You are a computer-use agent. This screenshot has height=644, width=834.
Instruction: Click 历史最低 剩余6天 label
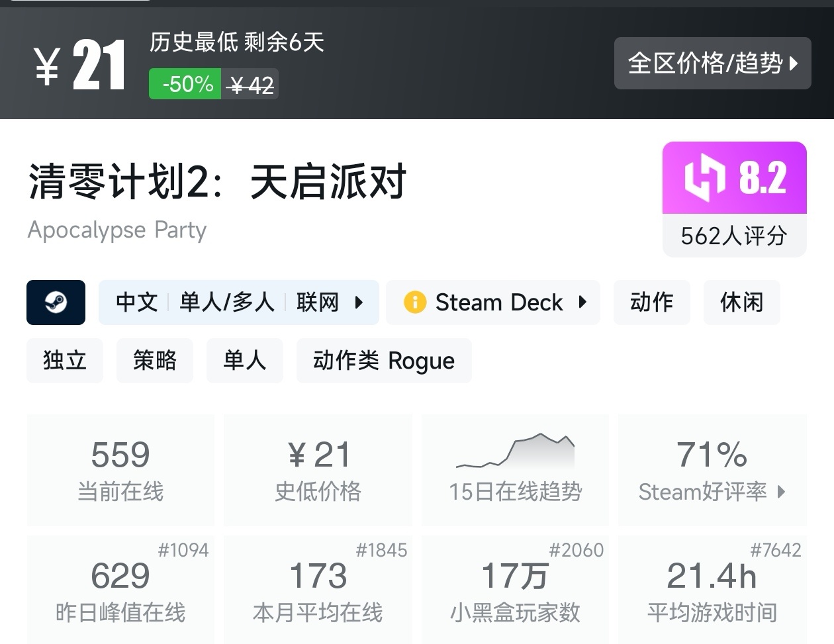click(236, 42)
